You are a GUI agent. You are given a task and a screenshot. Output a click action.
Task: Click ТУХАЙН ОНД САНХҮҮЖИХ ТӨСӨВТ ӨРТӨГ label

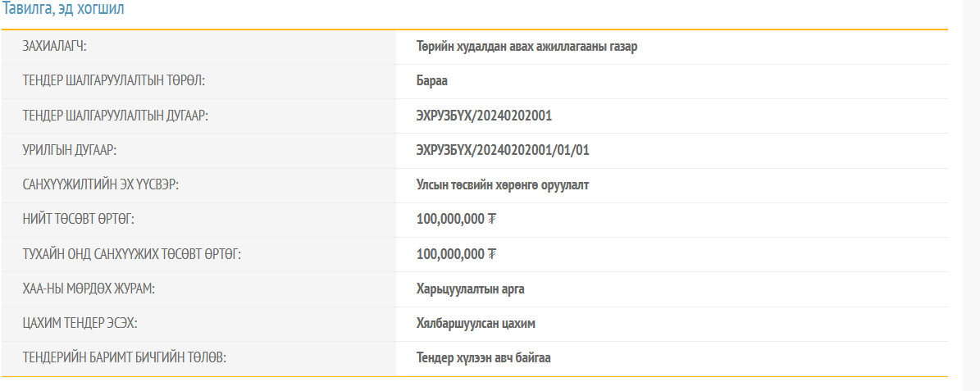[x=132, y=254]
